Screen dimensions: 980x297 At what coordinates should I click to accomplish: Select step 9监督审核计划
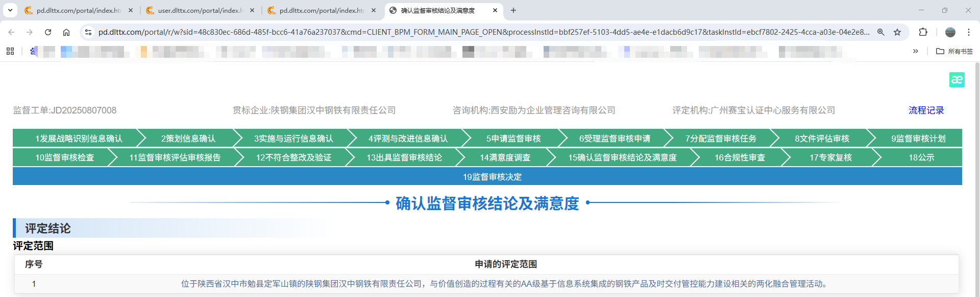pyautogui.click(x=918, y=139)
